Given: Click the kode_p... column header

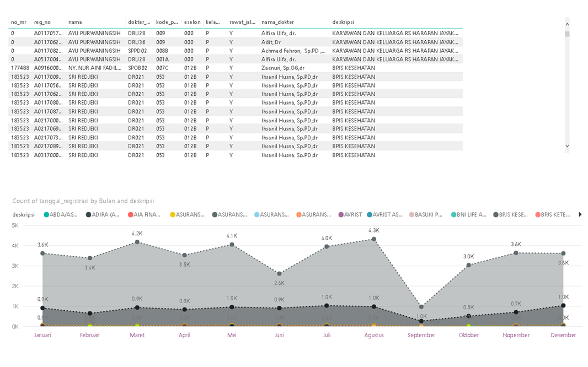Looking at the screenshot, I should click(167, 22).
